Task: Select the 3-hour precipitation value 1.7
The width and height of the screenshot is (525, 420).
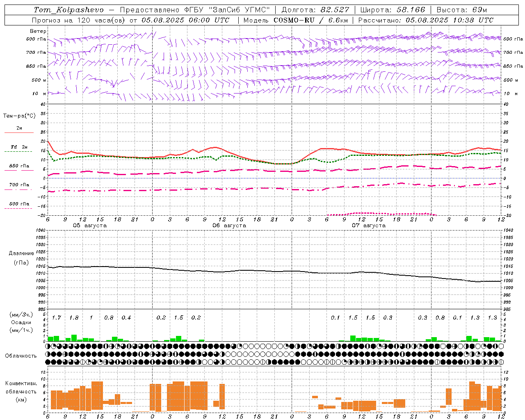Action: click(57, 318)
